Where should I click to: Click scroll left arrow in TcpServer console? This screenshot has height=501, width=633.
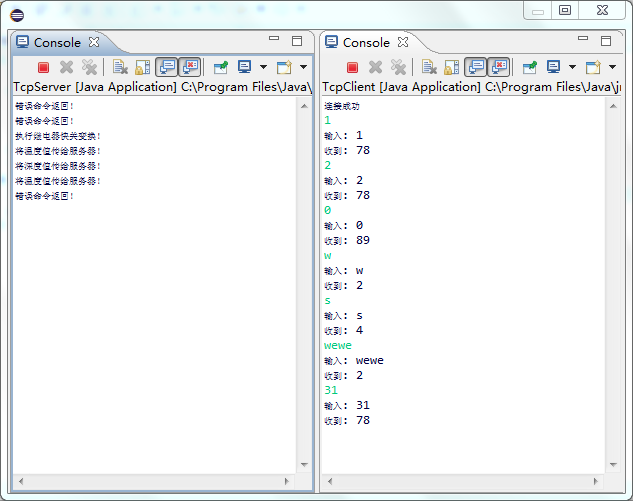pyautogui.click(x=21, y=481)
